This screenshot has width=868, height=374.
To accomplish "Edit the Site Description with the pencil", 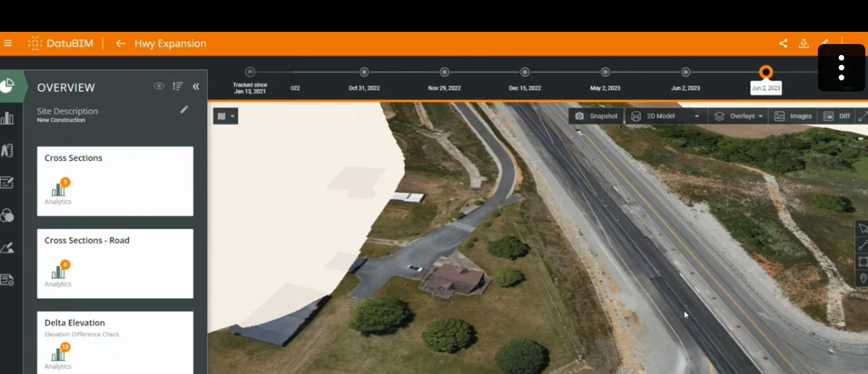I will click(184, 109).
